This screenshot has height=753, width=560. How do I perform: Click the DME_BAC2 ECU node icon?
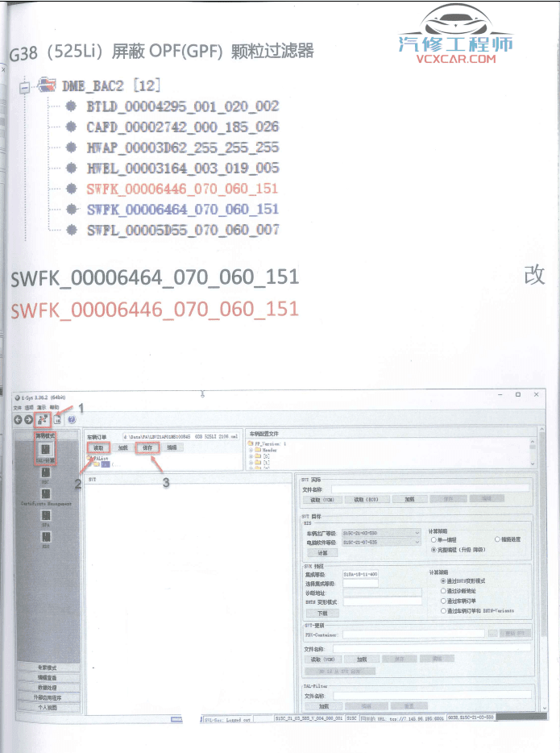47,85
